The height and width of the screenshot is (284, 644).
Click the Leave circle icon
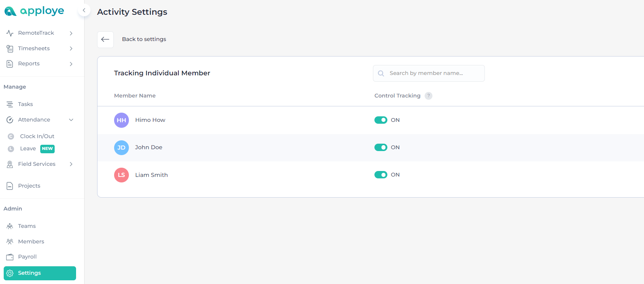click(x=11, y=149)
